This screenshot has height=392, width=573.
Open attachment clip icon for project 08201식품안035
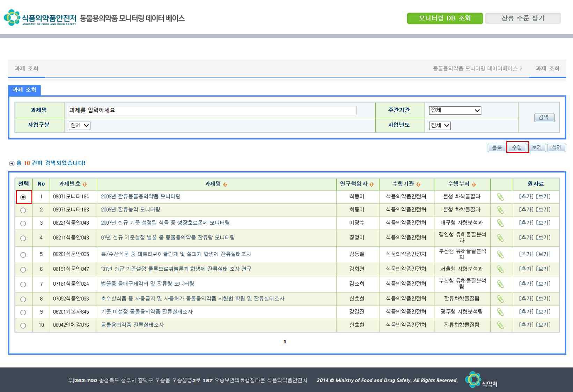500,255
